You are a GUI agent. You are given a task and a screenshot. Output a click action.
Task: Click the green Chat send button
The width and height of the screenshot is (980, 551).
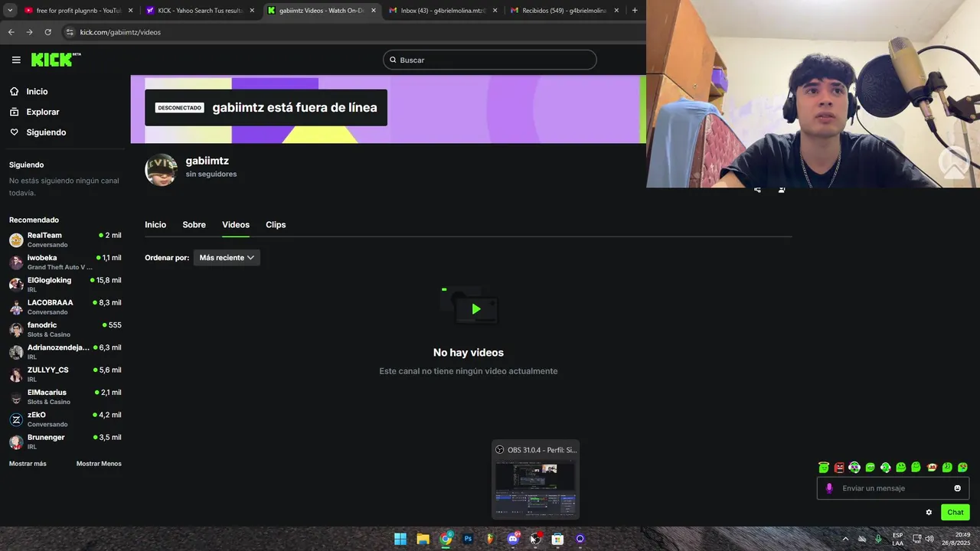click(x=955, y=513)
